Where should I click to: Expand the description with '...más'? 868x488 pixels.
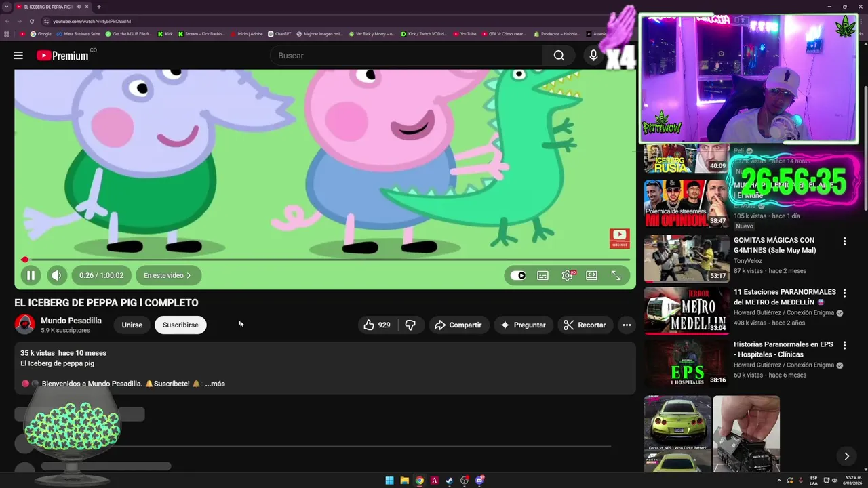(x=215, y=384)
